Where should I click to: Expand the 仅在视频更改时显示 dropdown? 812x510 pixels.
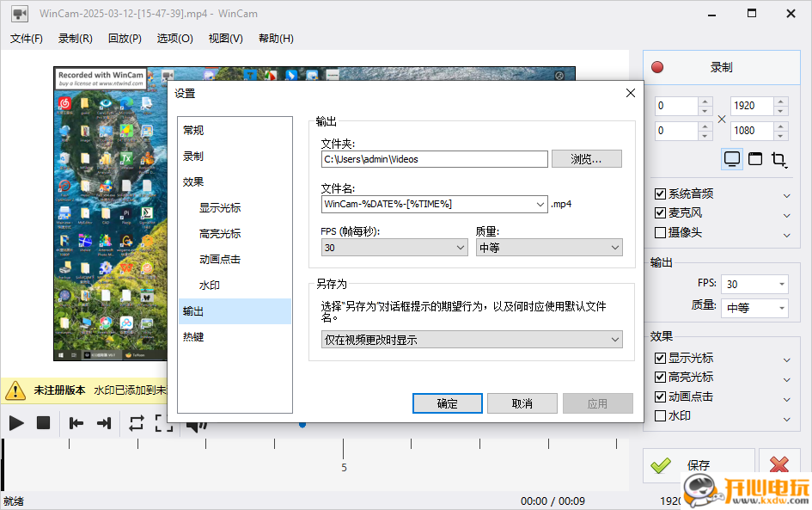(x=471, y=339)
